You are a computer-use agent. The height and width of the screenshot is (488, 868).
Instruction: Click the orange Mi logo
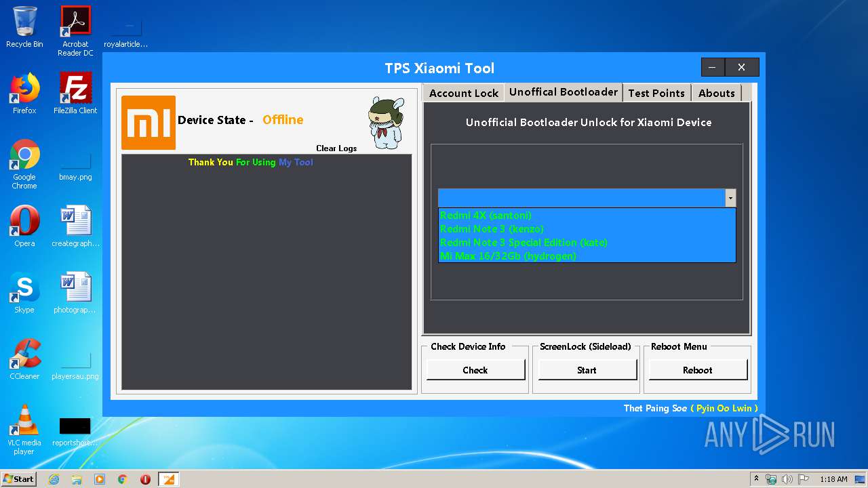point(149,123)
